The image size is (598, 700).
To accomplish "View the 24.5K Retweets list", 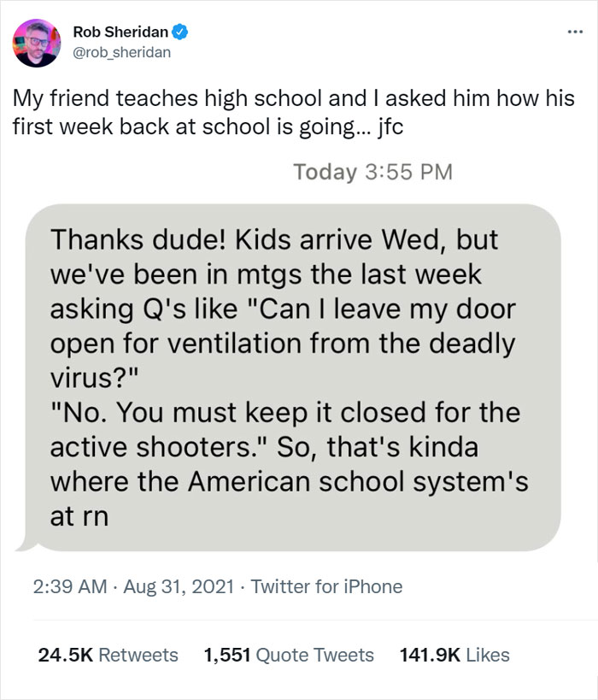I will click(x=104, y=654).
